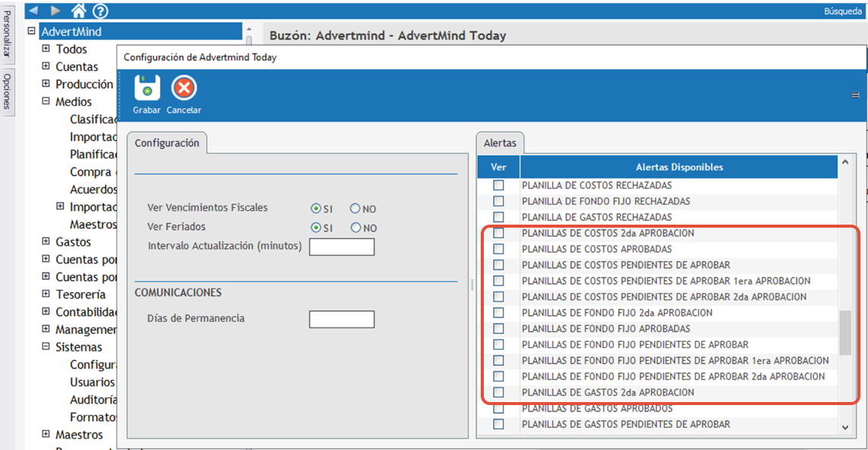The image size is (868, 450).
Task: Click the Alertas Disponibles column header
Action: (x=679, y=167)
